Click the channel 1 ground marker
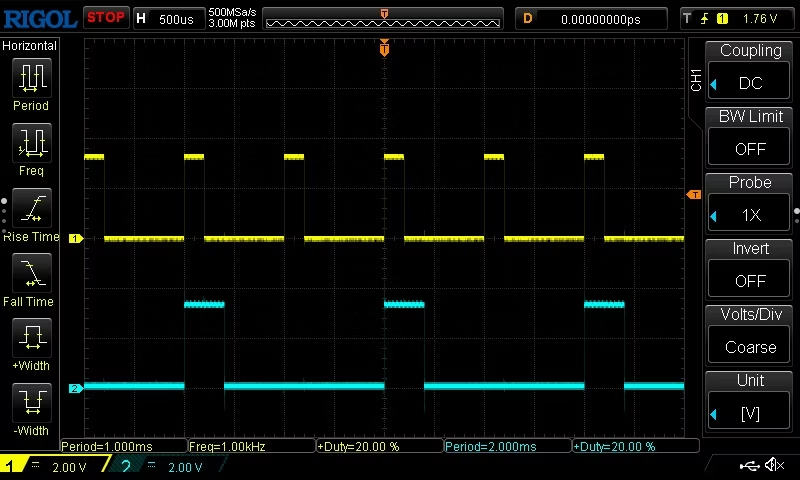 pyautogui.click(x=76, y=238)
